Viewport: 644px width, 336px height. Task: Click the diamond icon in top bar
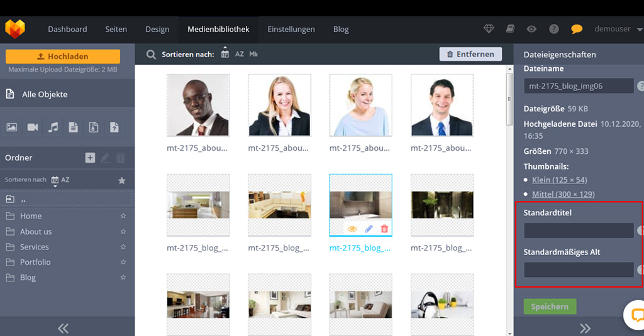[x=489, y=29]
